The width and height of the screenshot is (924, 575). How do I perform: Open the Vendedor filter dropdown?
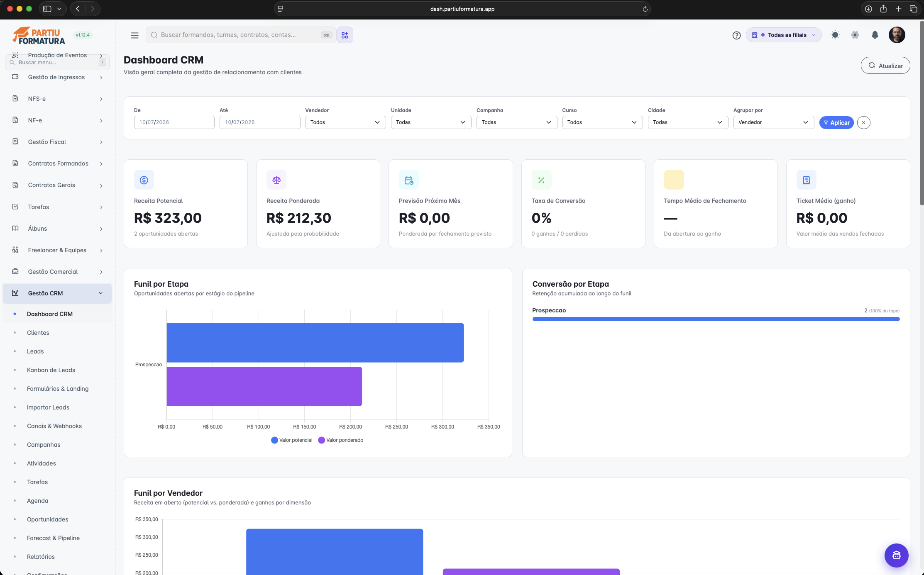(x=345, y=122)
